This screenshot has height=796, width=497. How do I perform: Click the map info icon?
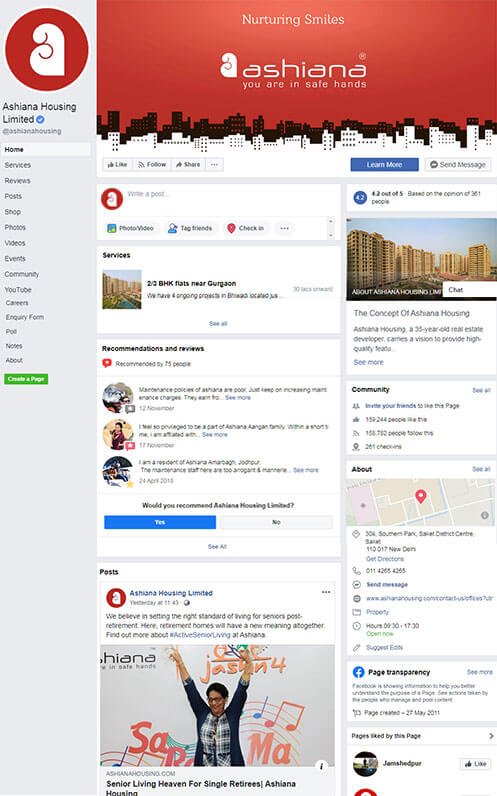point(485,515)
